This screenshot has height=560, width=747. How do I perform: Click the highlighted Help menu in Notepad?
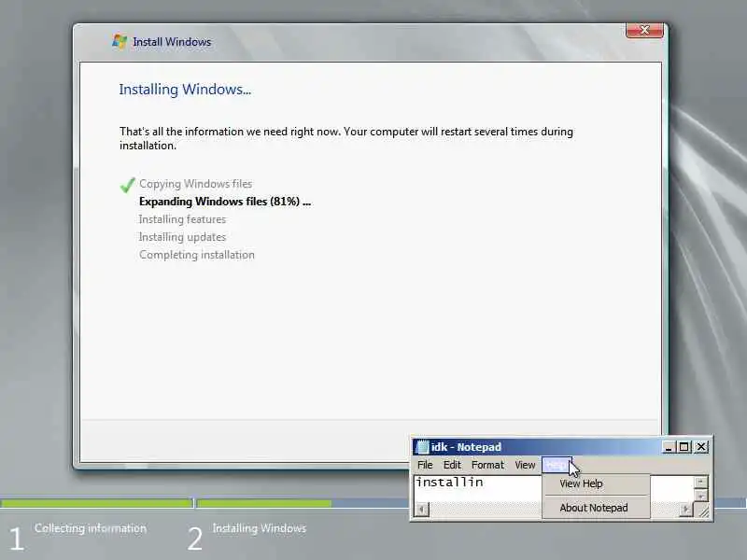pos(556,465)
